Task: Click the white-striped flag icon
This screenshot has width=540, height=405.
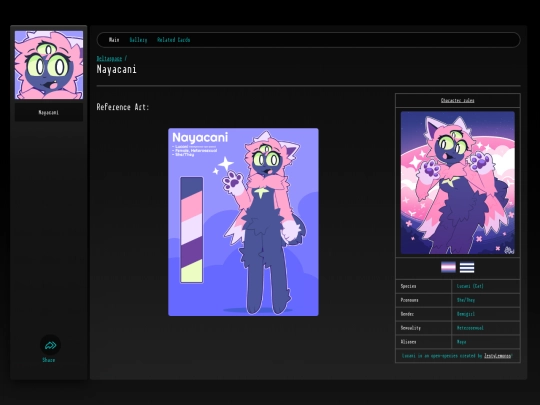Action: 467,268
